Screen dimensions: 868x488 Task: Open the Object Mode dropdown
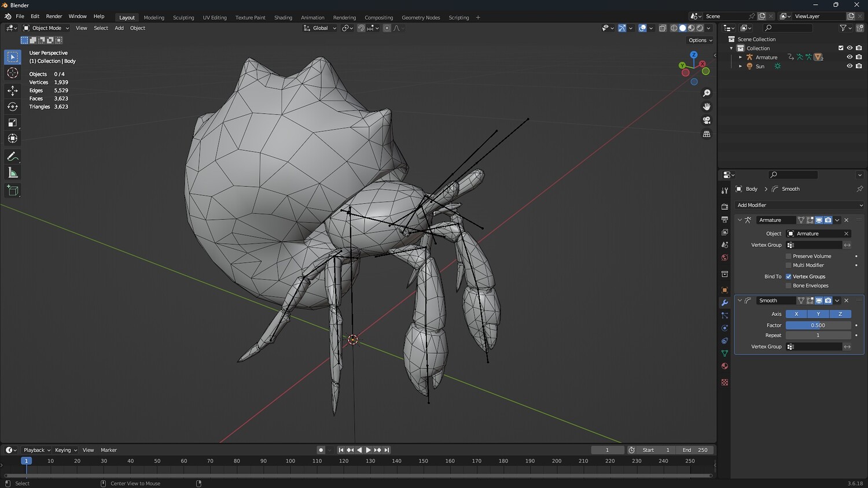point(46,28)
